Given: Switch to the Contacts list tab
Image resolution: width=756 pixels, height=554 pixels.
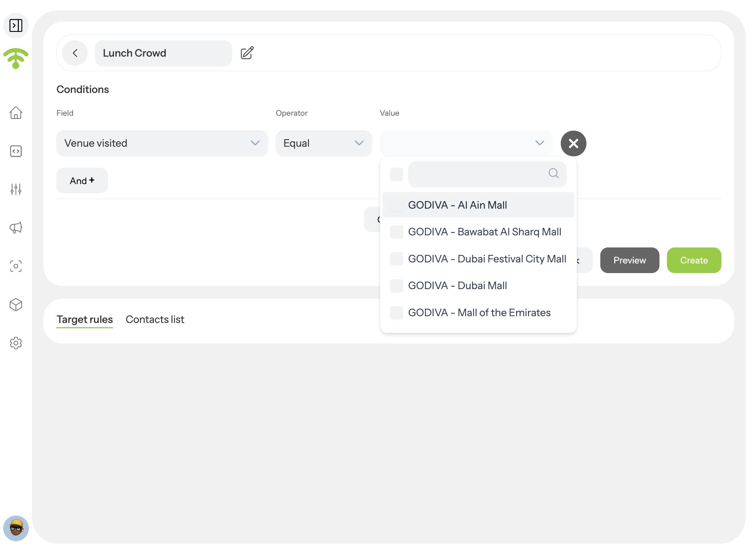Looking at the screenshot, I should pyautogui.click(x=155, y=319).
